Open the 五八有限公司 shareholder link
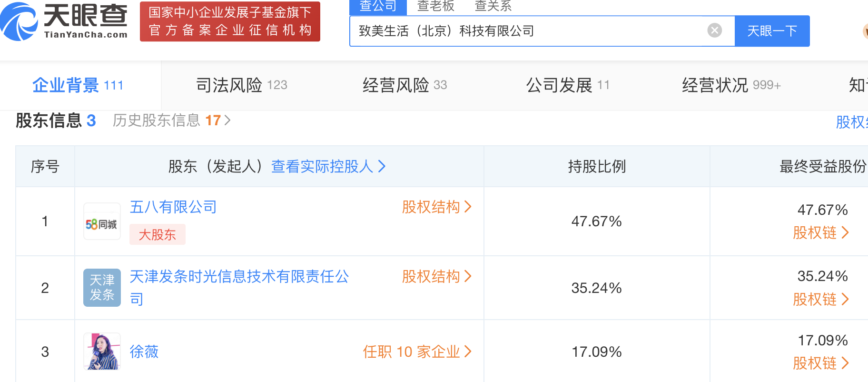868x382 pixels. point(173,207)
